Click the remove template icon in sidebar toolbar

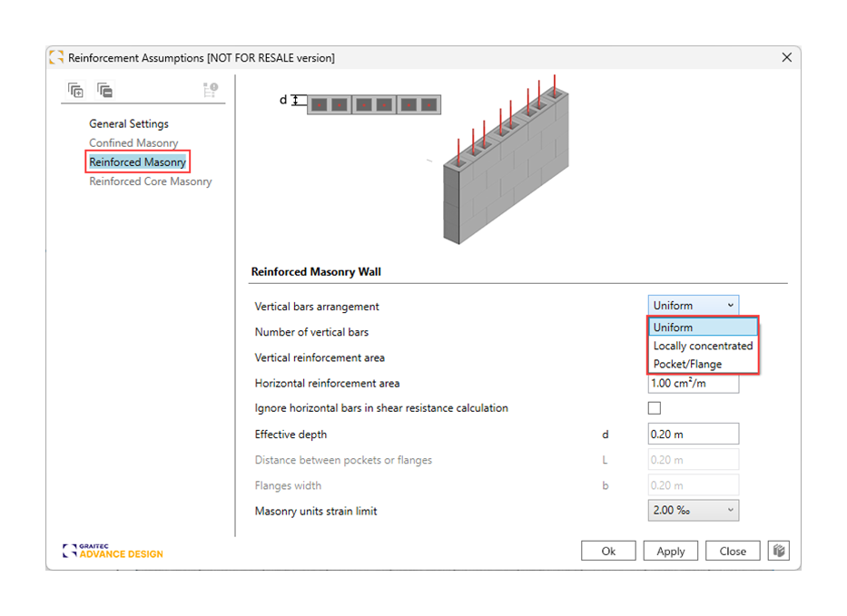click(x=104, y=90)
